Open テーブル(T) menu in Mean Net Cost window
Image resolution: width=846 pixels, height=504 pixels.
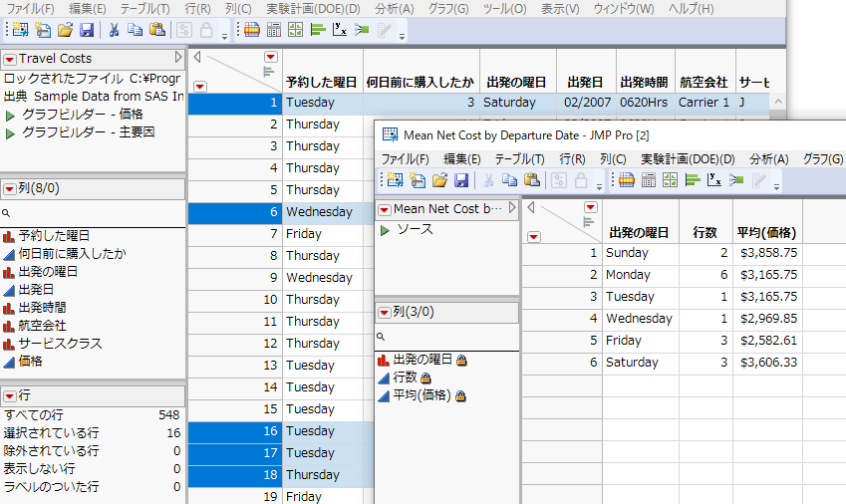519,159
